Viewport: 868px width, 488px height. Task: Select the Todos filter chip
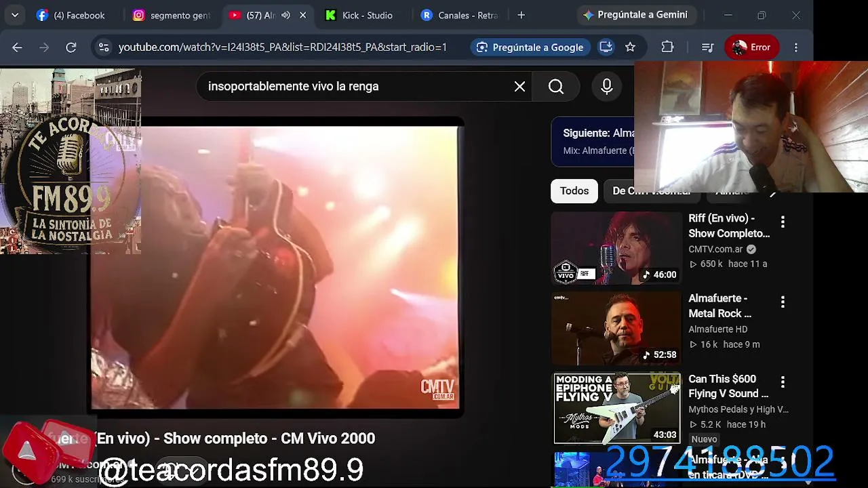574,191
